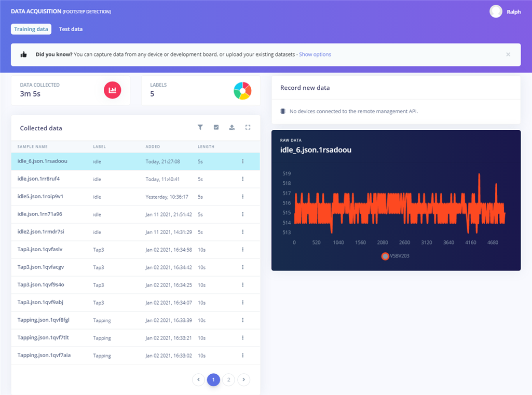Click the thumbs up icon in the banner
This screenshot has height=395, width=532.
click(23, 55)
